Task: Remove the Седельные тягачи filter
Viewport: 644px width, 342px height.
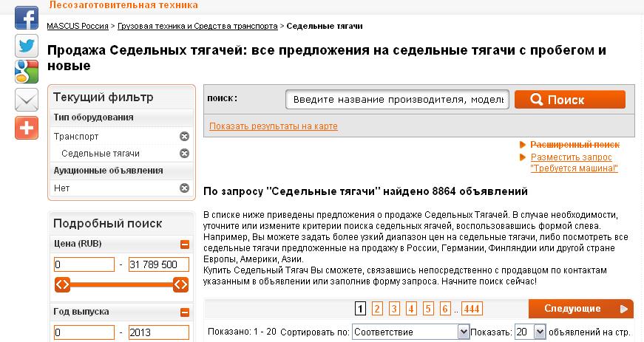Action: (x=184, y=154)
